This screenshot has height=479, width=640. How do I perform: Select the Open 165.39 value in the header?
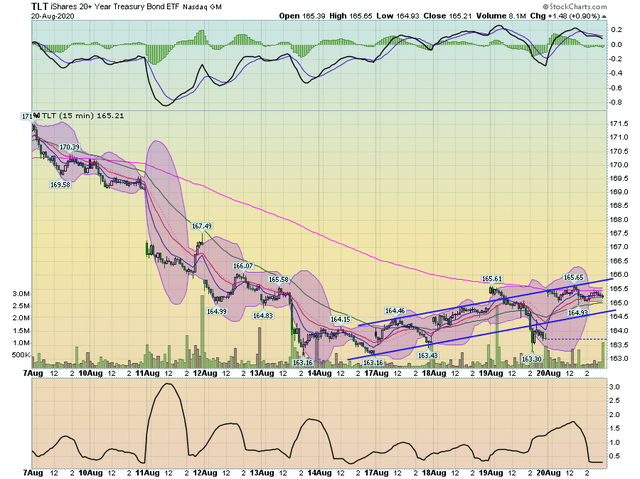click(x=302, y=16)
